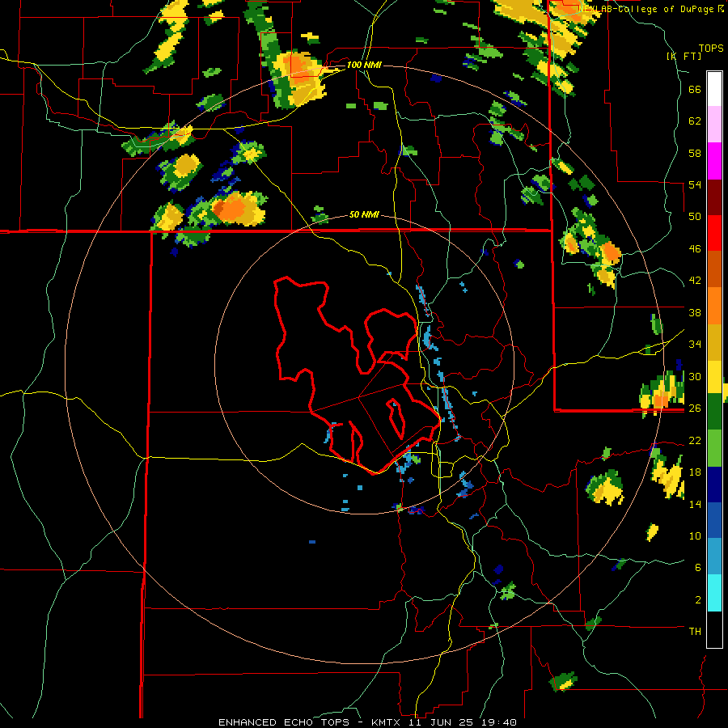Click the 22 legend value
This screenshot has width=728, height=728.
[x=695, y=440]
